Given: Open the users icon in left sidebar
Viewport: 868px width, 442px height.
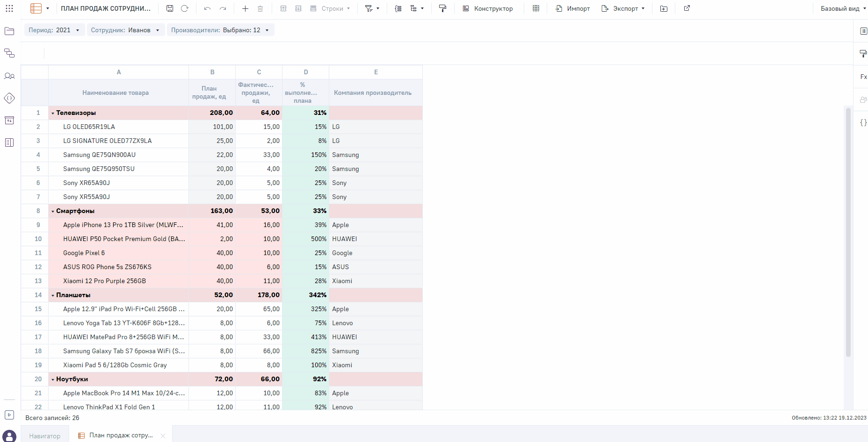Looking at the screenshot, I should [x=9, y=76].
